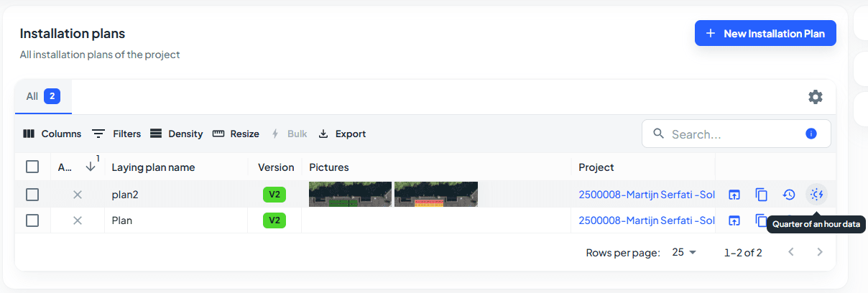Expand the rows per page dropdown
This screenshot has width=868, height=293.
coord(684,252)
